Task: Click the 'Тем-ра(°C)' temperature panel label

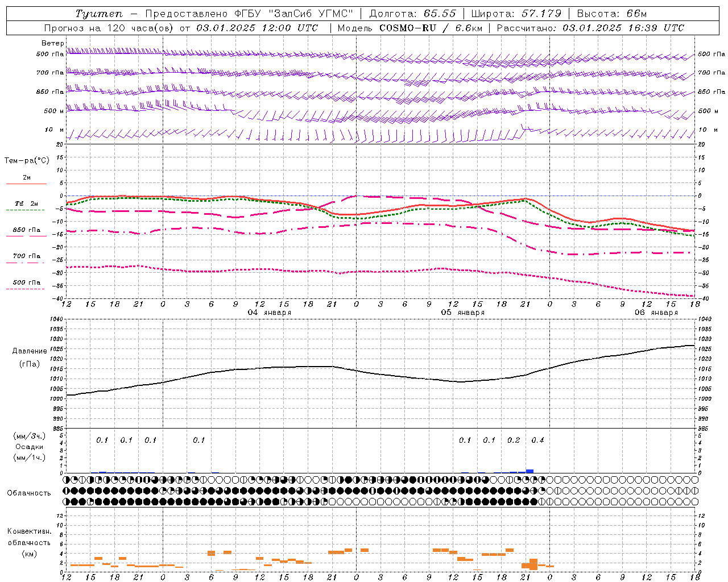Action: [x=27, y=161]
